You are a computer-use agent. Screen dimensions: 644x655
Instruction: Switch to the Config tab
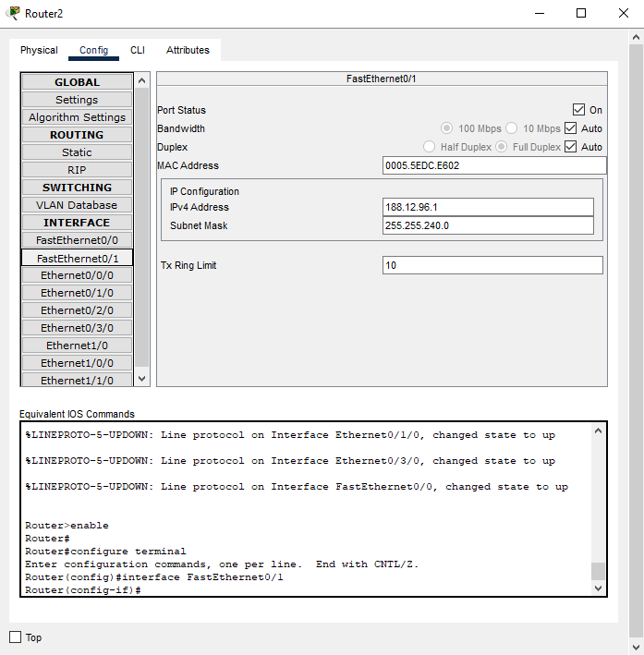(x=93, y=50)
